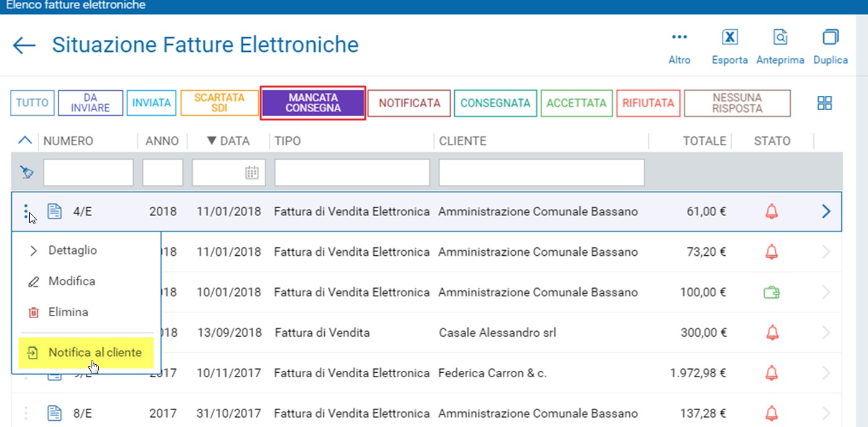The width and height of the screenshot is (868, 427).
Task: Sort the list by CLIENTE column header
Action: tap(463, 141)
